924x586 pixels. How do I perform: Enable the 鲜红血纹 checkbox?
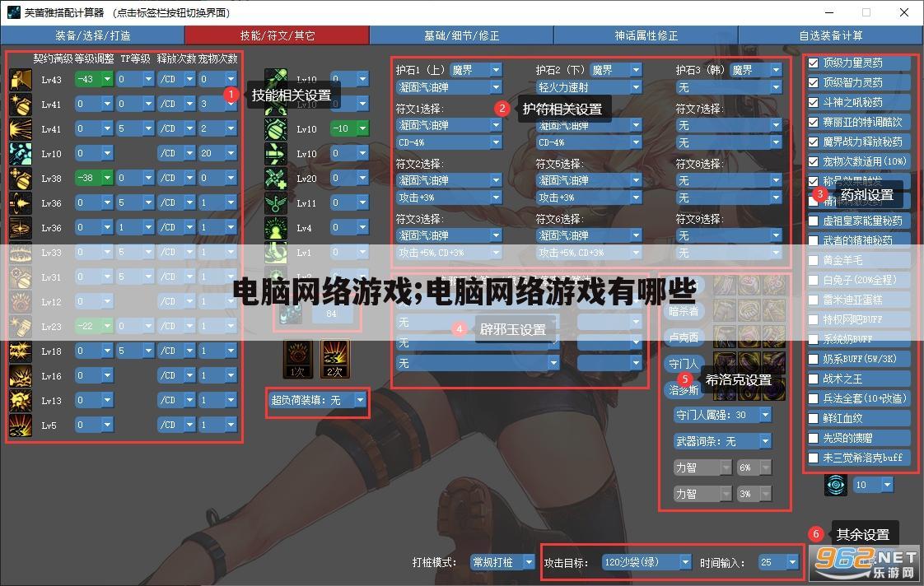(813, 418)
